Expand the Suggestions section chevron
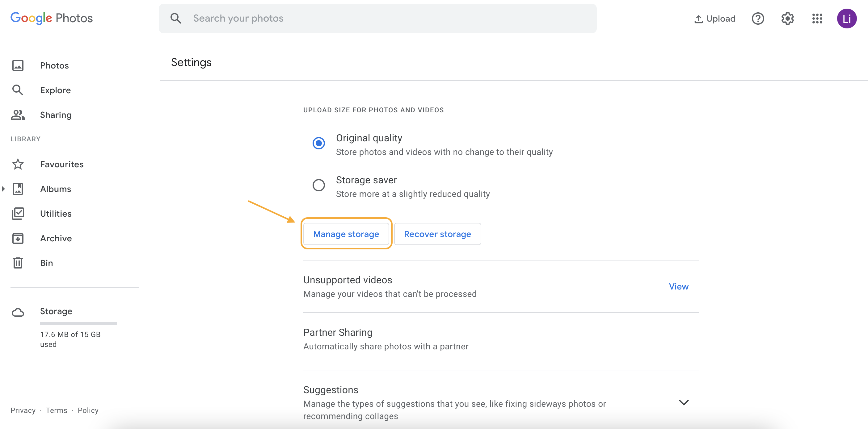 [684, 402]
